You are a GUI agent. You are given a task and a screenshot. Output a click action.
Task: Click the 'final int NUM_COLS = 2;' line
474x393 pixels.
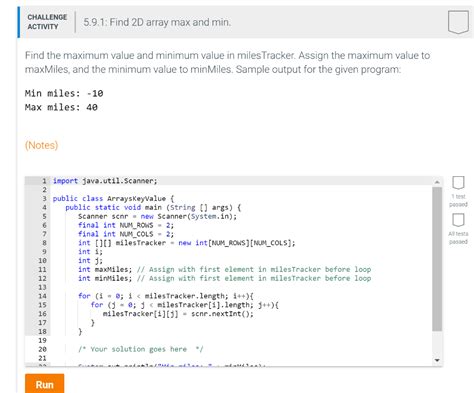(x=126, y=234)
